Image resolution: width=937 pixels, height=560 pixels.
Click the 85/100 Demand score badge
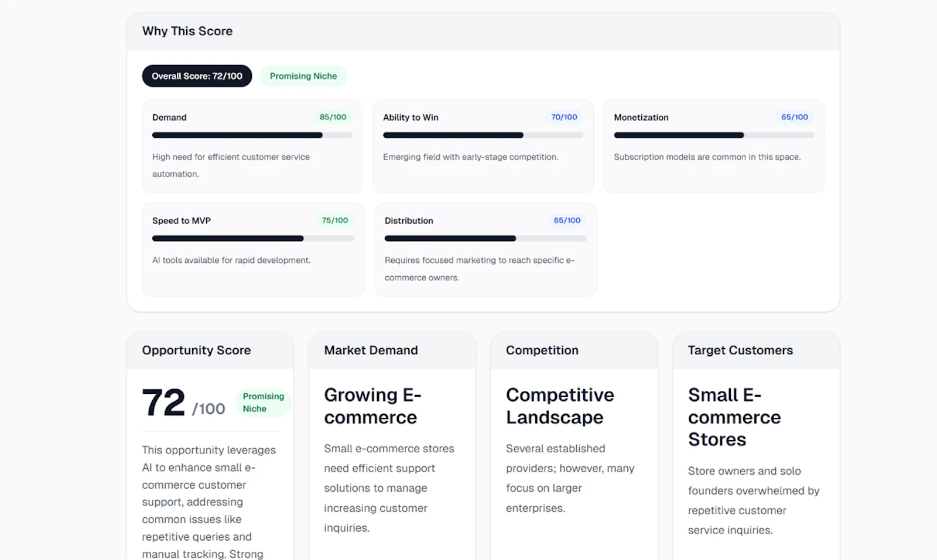tap(333, 117)
